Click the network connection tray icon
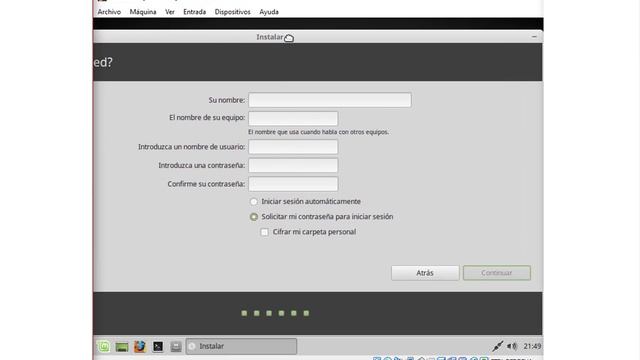 point(497,347)
